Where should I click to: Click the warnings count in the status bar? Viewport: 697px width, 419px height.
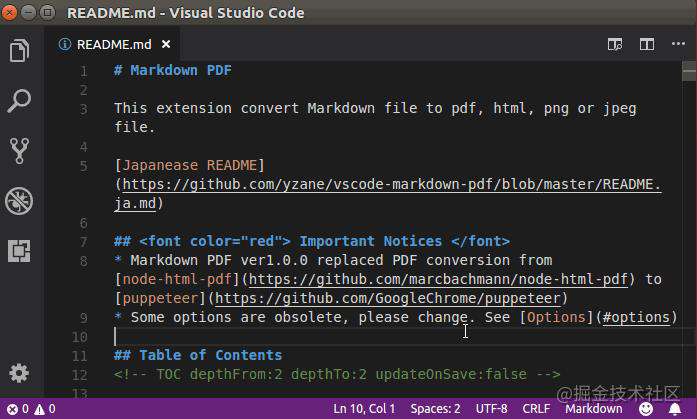45,409
